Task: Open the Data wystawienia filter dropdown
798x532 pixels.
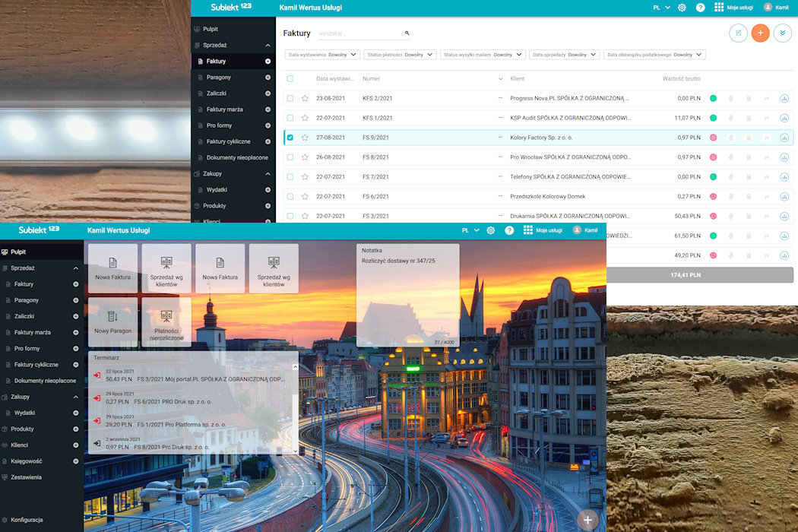Action: point(322,55)
